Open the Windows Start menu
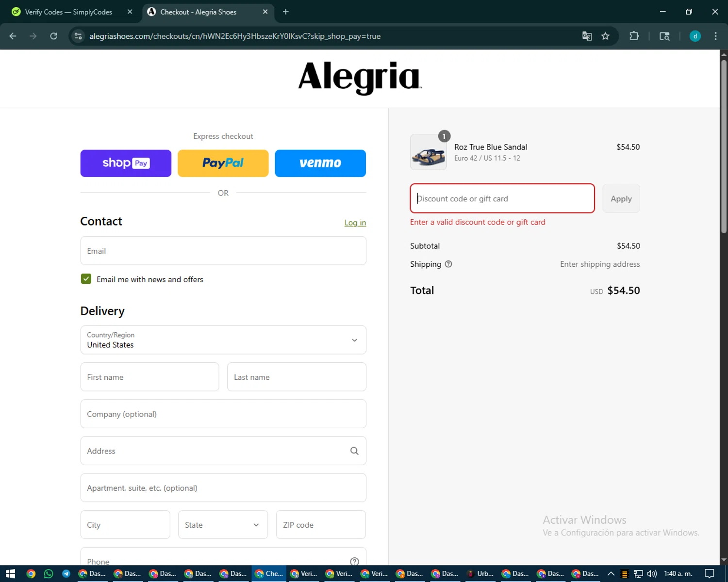 pyautogui.click(x=10, y=574)
